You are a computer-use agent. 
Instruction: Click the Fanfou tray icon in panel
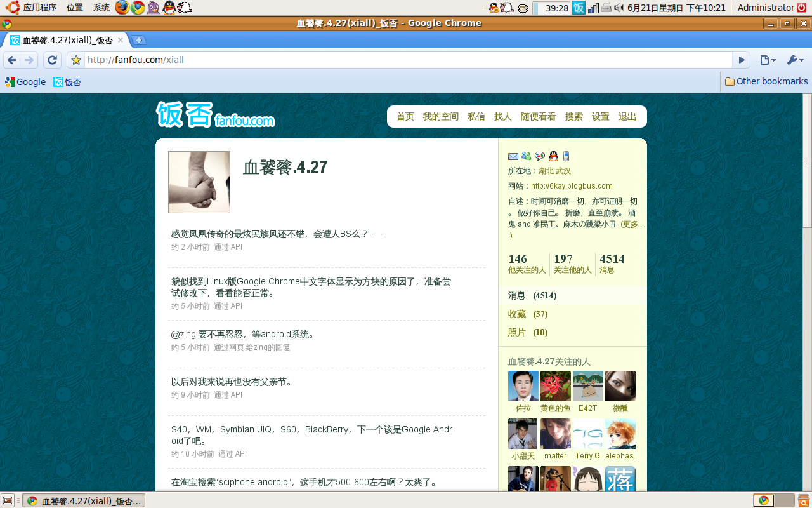579,8
